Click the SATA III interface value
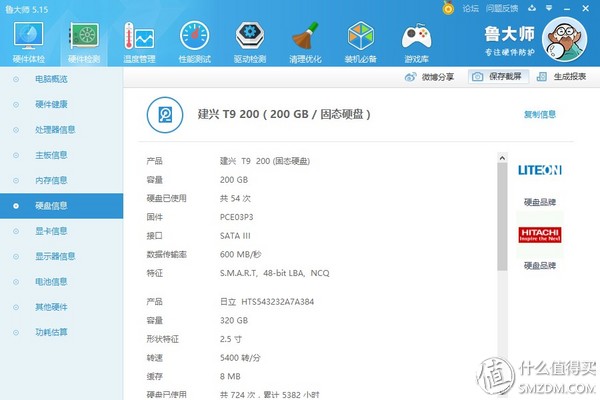The width and height of the screenshot is (600, 400). coord(235,236)
